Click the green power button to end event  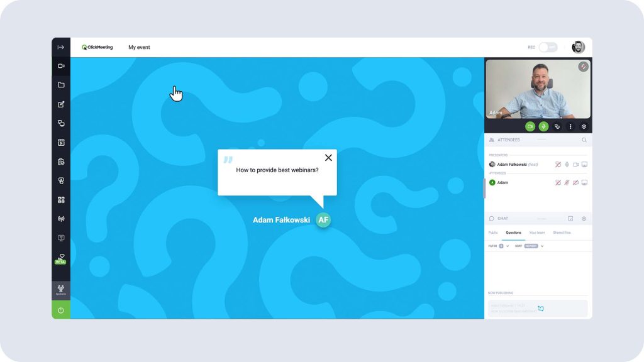(x=61, y=310)
